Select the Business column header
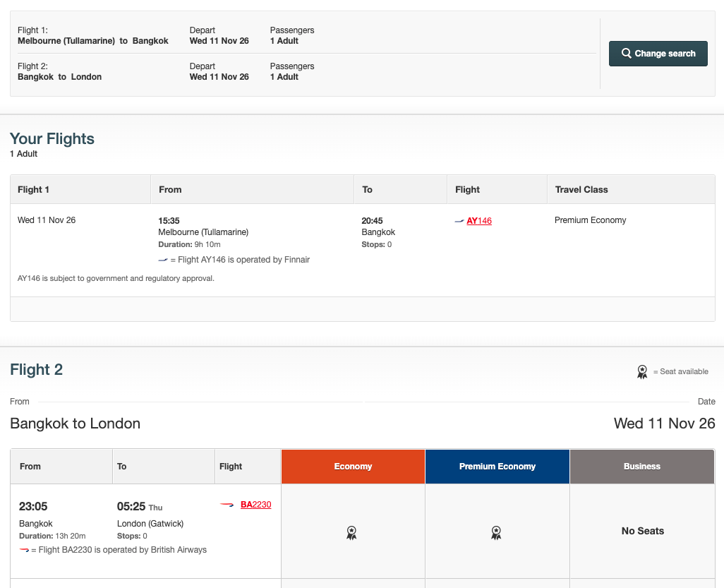Screen dimensions: 724x588 coord(641,466)
